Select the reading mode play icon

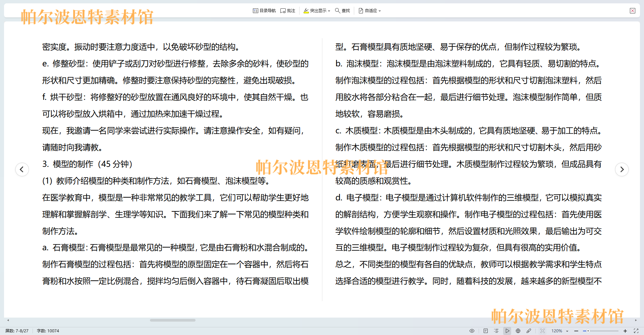click(x=507, y=331)
